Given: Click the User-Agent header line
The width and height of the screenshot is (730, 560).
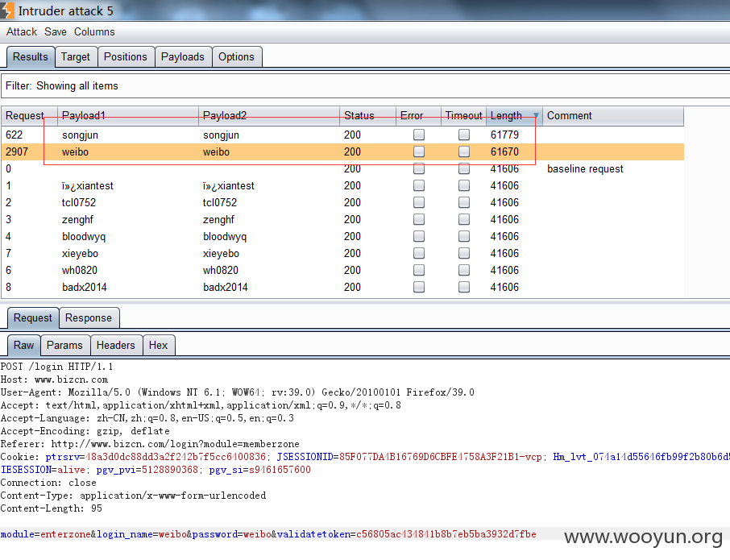Looking at the screenshot, I should (238, 392).
